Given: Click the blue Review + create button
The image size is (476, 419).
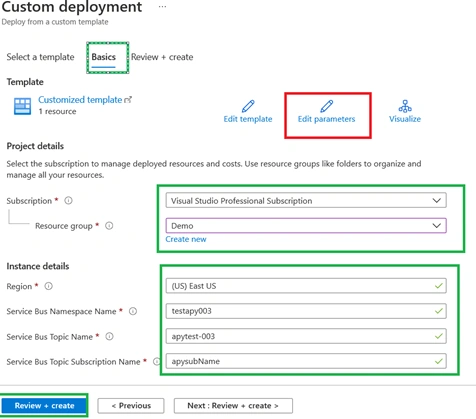Looking at the screenshot, I should (44, 406).
